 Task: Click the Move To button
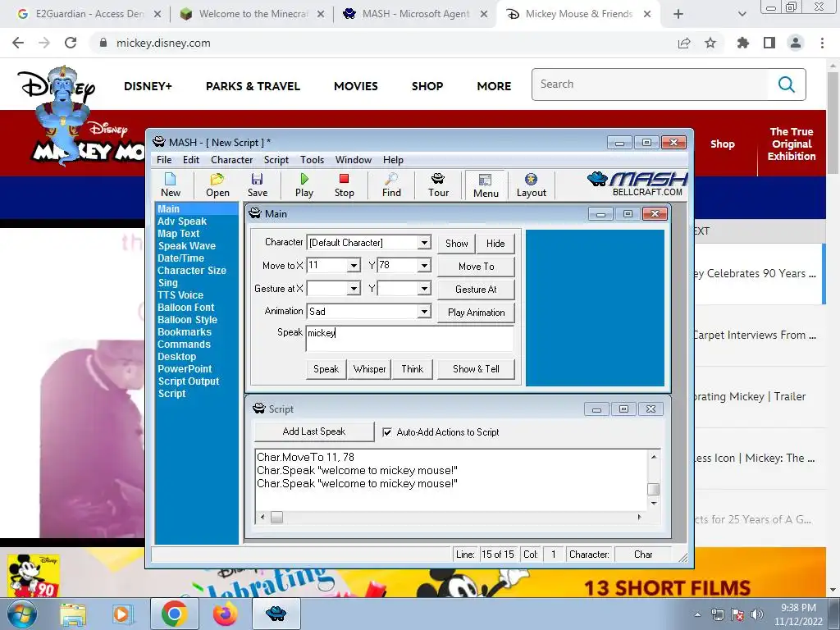click(477, 267)
